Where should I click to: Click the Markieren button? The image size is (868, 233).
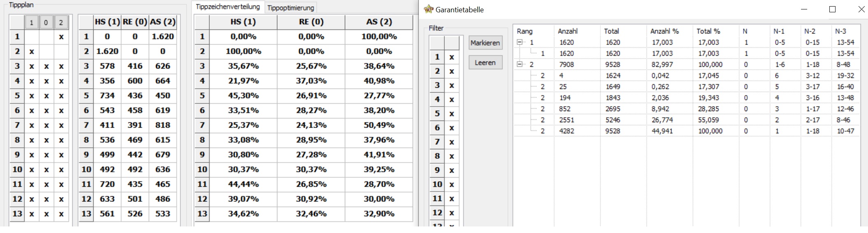pos(485,43)
